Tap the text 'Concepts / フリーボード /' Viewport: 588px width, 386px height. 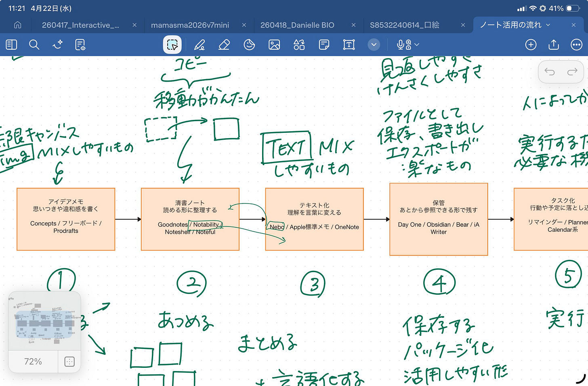tap(66, 223)
